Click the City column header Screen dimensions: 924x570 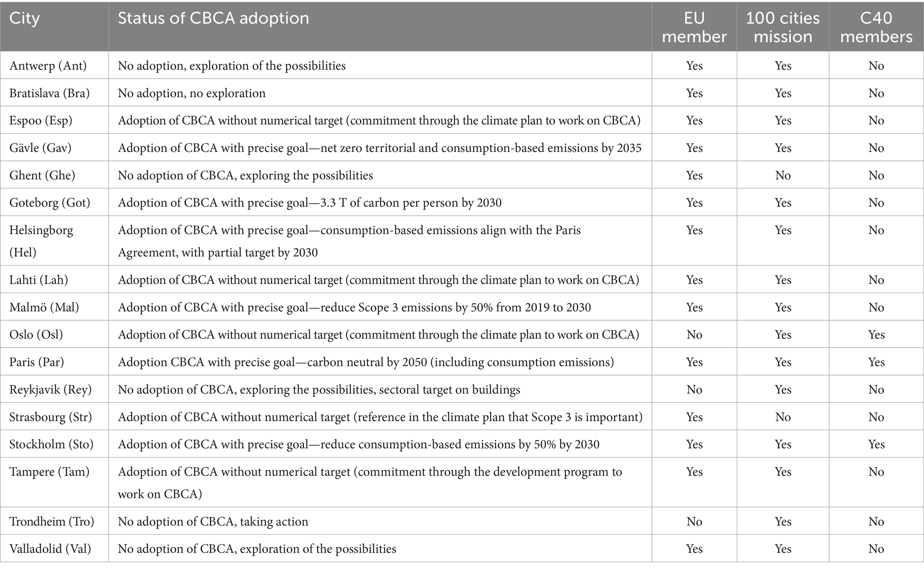25,18
